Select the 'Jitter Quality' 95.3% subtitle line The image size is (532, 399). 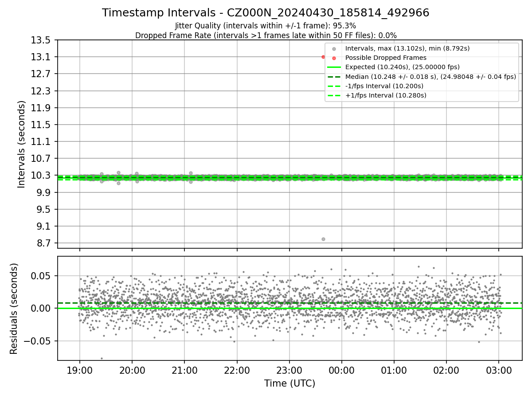point(266,26)
